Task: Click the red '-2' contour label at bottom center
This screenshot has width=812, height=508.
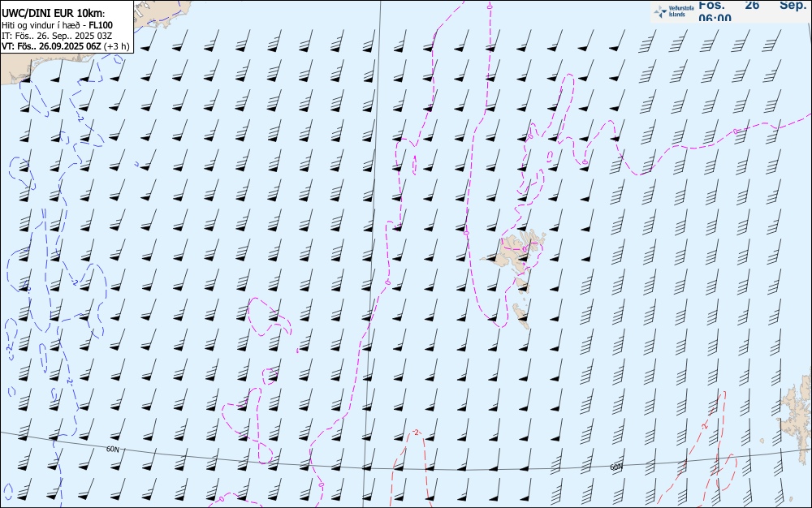Action: [415, 433]
